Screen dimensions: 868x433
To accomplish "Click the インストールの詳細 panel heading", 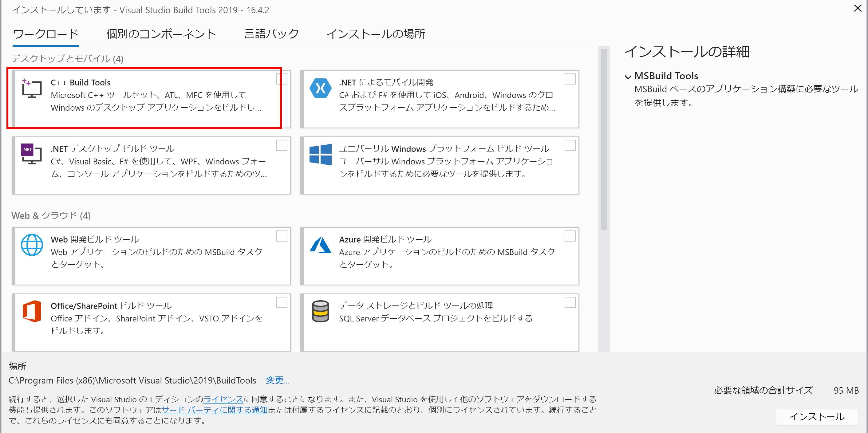I will (687, 52).
